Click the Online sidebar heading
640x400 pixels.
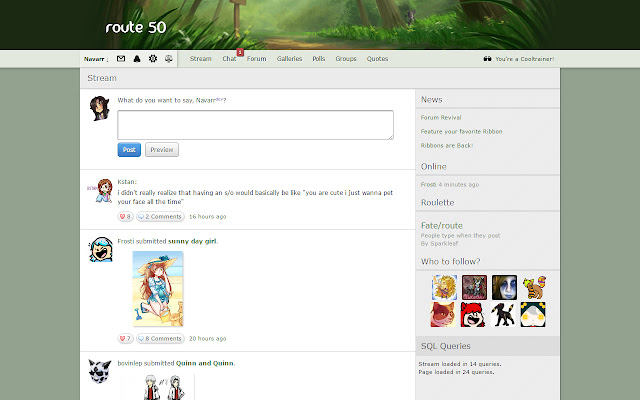(x=433, y=167)
